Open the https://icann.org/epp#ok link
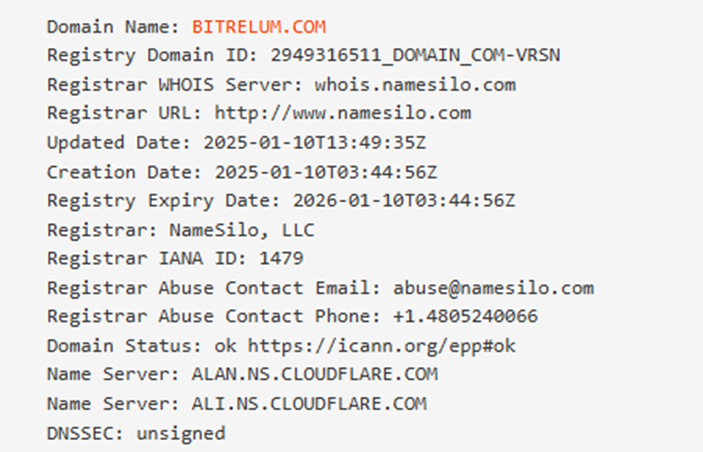Image resolution: width=703 pixels, height=452 pixels. coord(382,346)
